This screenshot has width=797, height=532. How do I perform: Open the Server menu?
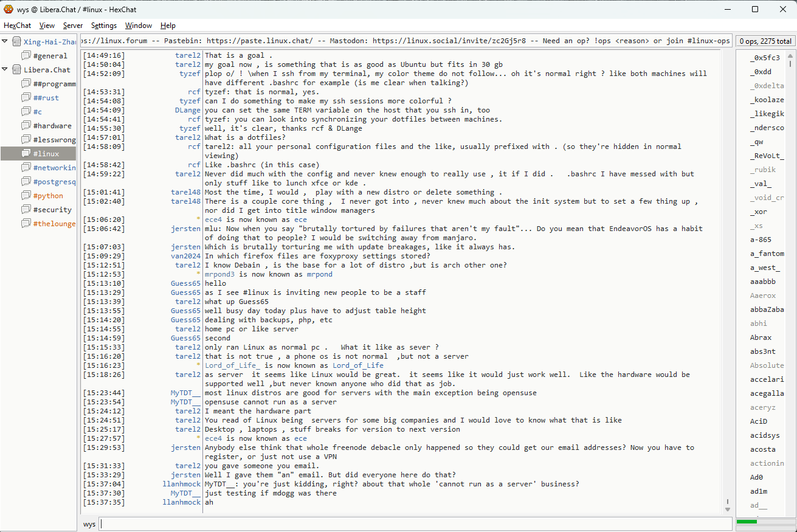(x=73, y=26)
